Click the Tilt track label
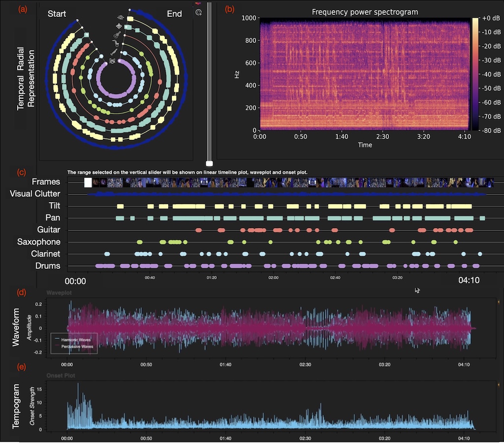Screen dimensions: 504x444 point(54,206)
